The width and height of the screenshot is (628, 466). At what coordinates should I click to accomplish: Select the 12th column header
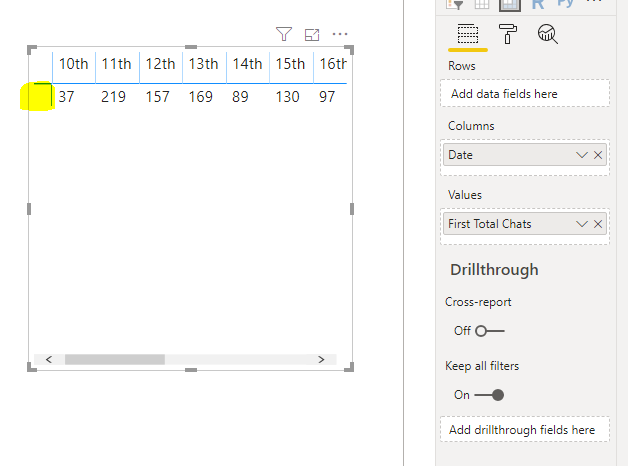[x=161, y=64]
